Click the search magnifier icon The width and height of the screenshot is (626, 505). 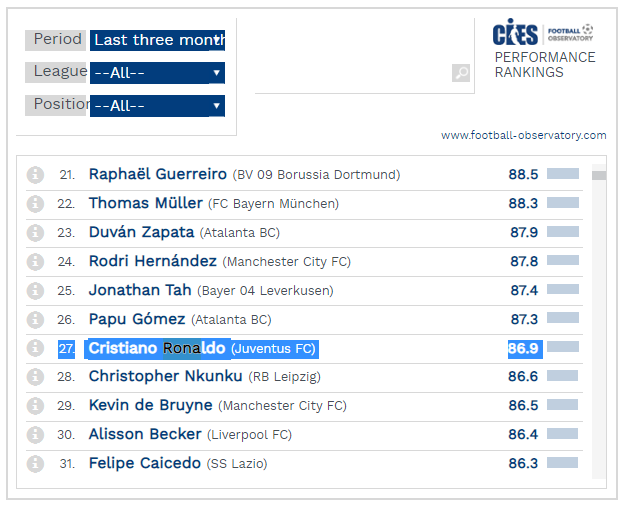pos(461,73)
